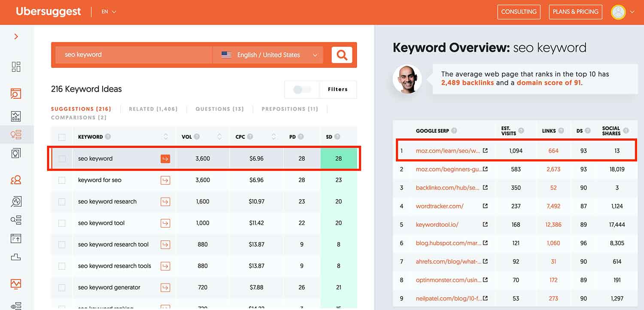Check the 'seo keyword' row checkbox
The height and width of the screenshot is (310, 644).
click(x=62, y=159)
